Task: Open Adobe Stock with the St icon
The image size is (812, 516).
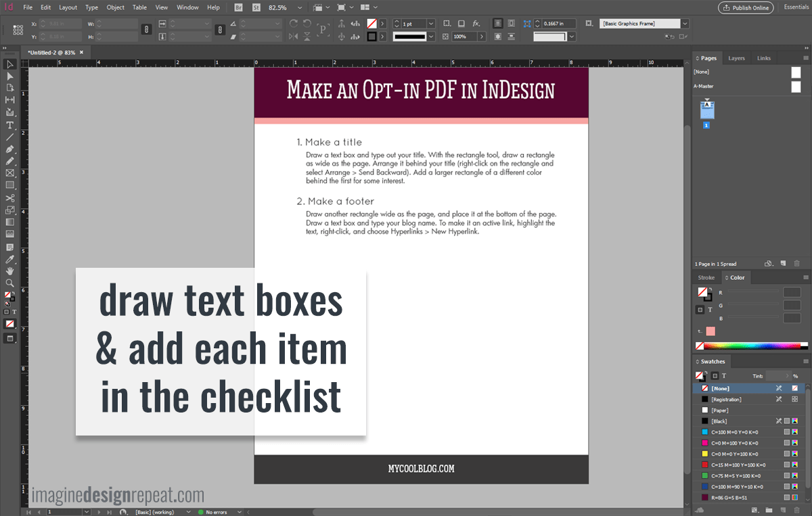Action: pyautogui.click(x=256, y=7)
